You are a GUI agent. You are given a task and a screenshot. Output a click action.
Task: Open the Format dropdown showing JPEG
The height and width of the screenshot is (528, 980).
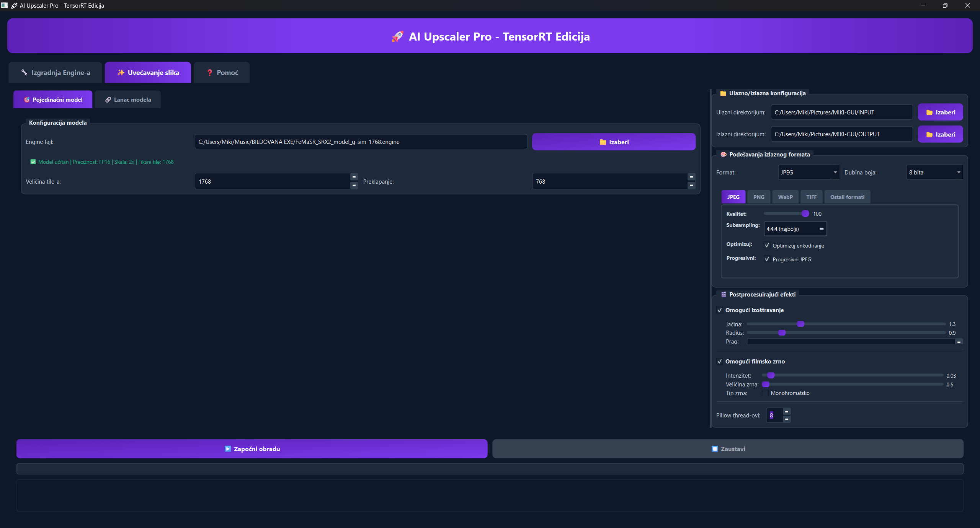tap(808, 172)
